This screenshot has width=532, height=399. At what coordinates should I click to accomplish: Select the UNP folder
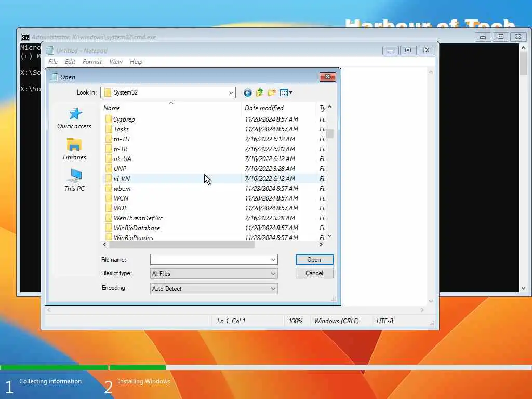tap(120, 169)
